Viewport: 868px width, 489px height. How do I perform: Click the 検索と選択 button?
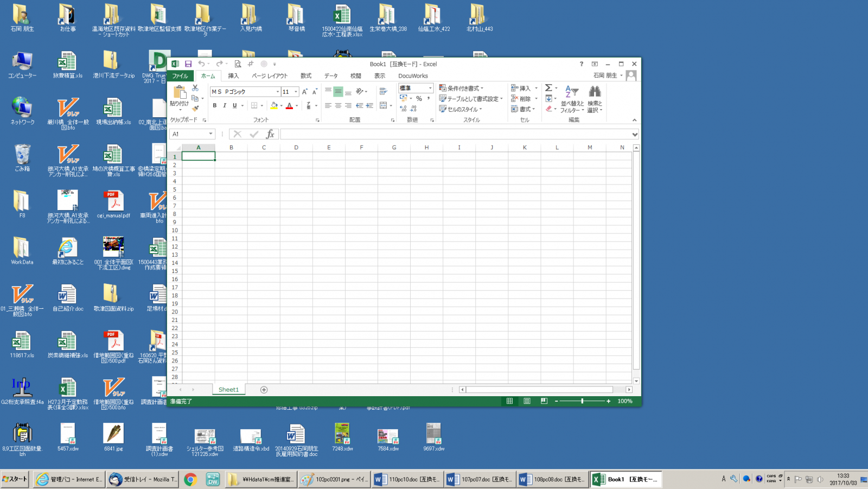(x=595, y=99)
